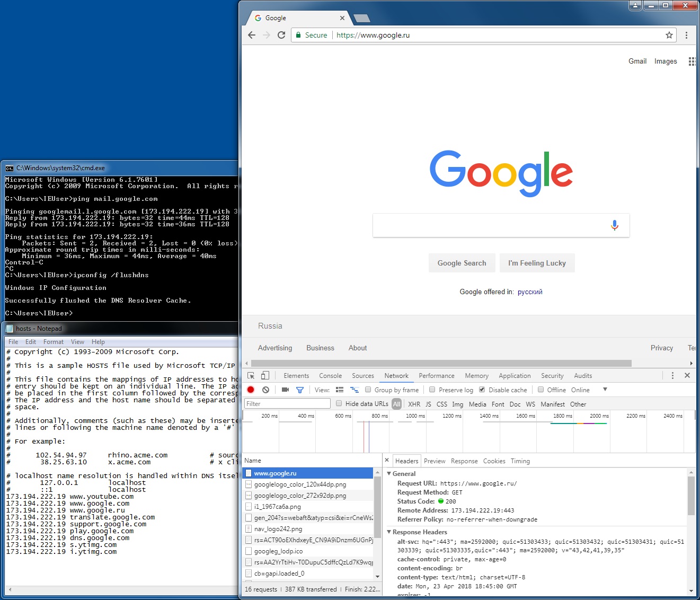Viewport: 700px width, 600px height.
Task: Switch to large request rows view
Action: (x=340, y=390)
